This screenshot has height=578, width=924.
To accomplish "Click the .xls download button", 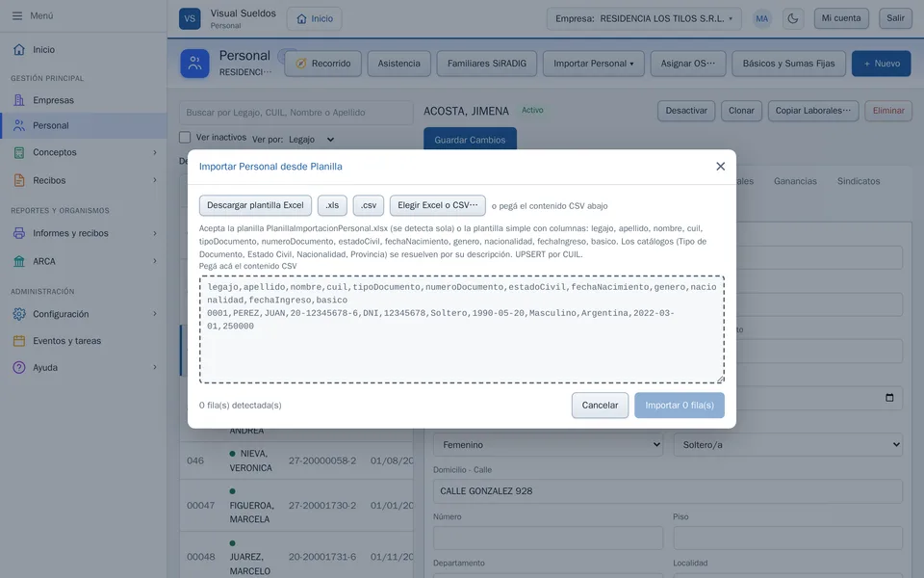I will pyautogui.click(x=332, y=205).
